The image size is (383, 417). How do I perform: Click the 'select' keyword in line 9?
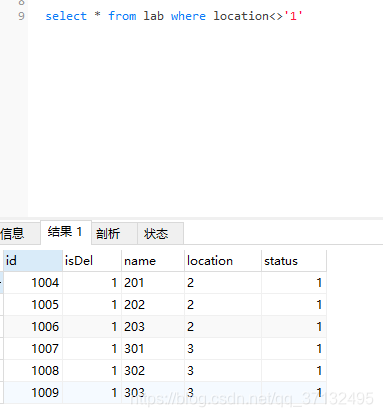(66, 16)
